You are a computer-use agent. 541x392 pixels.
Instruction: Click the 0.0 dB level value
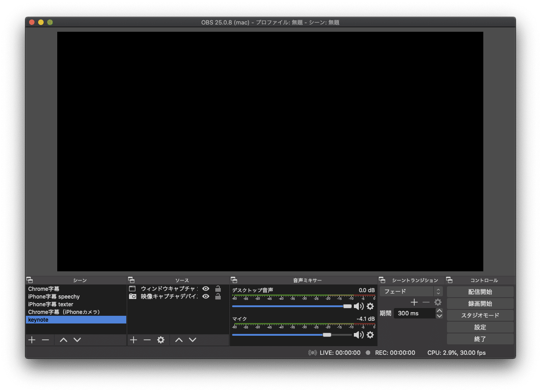click(367, 290)
